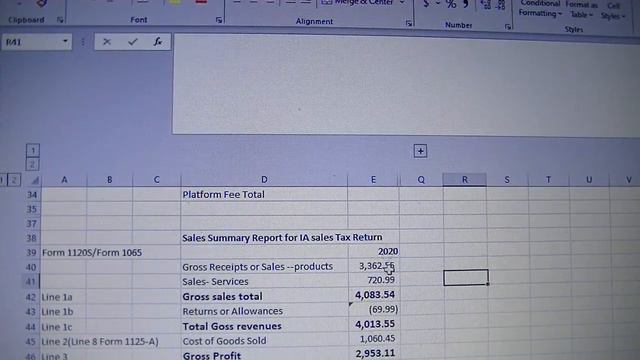Viewport: 640px width, 360px height.
Task: Select the 'Sales- Services' cell
Action: pyautogui.click(x=264, y=282)
